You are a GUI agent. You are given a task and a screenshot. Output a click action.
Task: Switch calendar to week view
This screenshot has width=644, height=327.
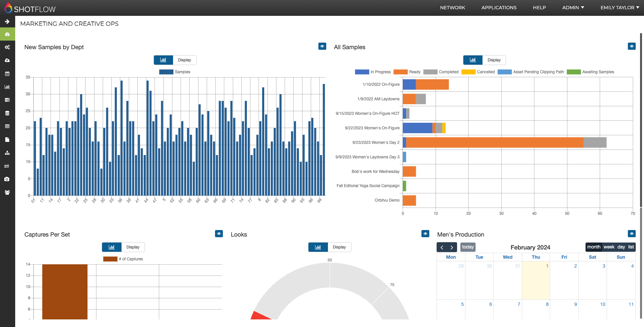tap(609, 247)
